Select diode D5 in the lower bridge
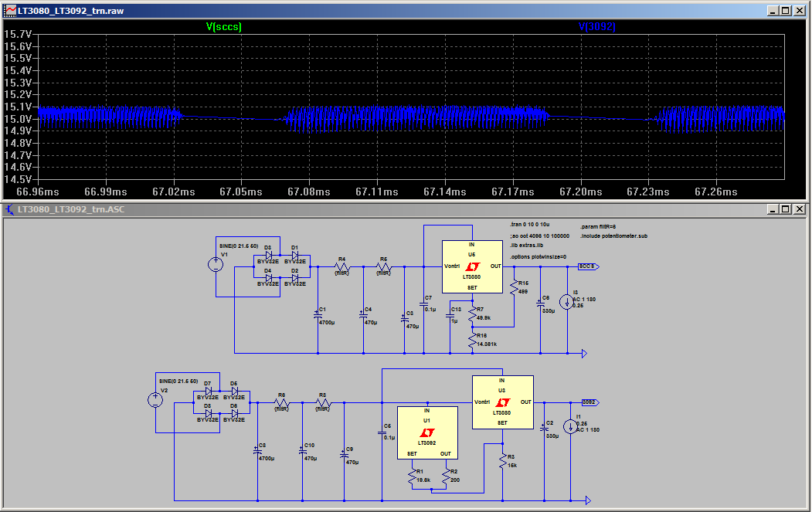Screen dimensions: 812x512 [235, 391]
